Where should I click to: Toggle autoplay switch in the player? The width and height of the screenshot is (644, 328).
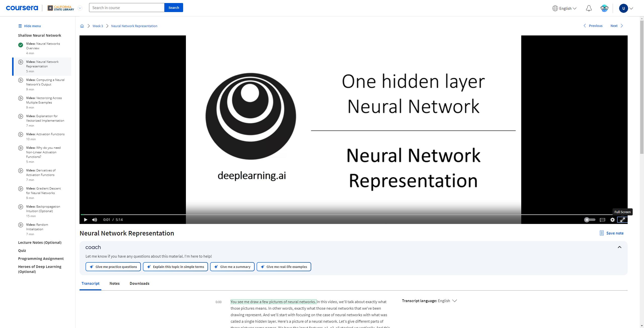(589, 220)
